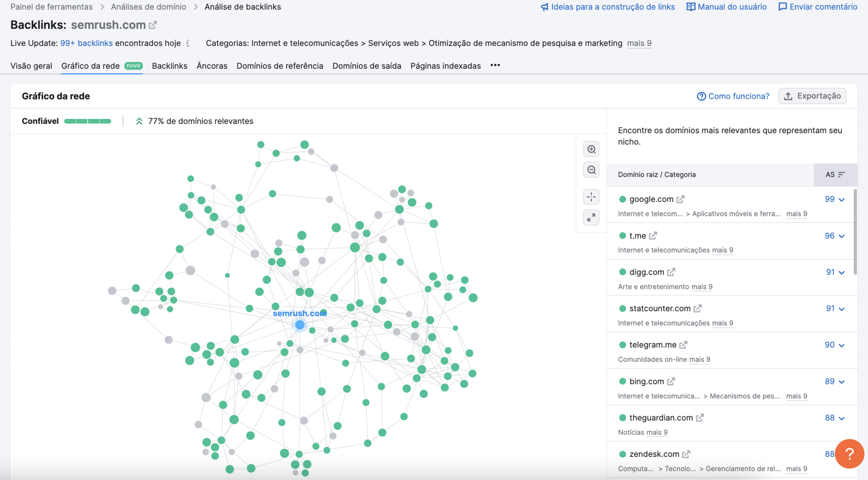Expand digg.com row with AS 91
The width and height of the screenshot is (868, 480).
835,272
